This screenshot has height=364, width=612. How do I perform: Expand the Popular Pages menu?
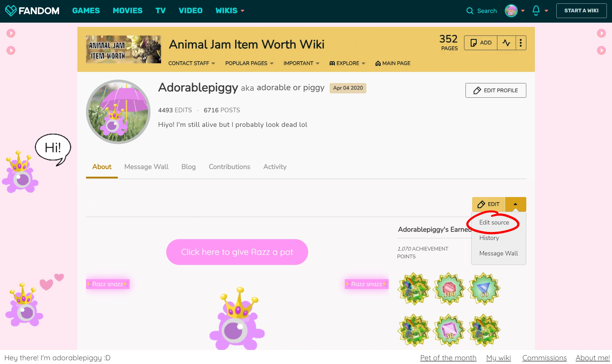point(249,63)
